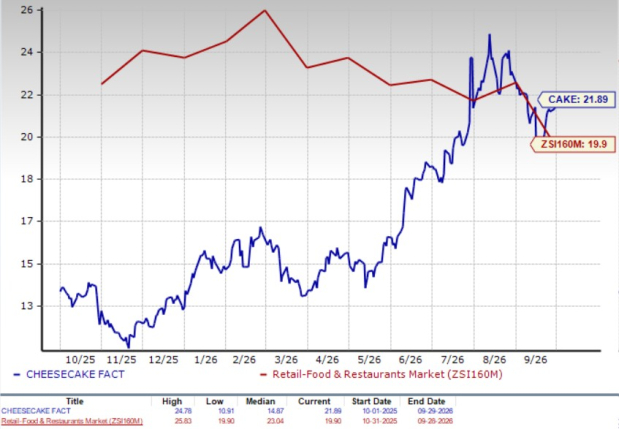Click the 24 y-axis label
This screenshot has width=619, height=429.
[26, 52]
